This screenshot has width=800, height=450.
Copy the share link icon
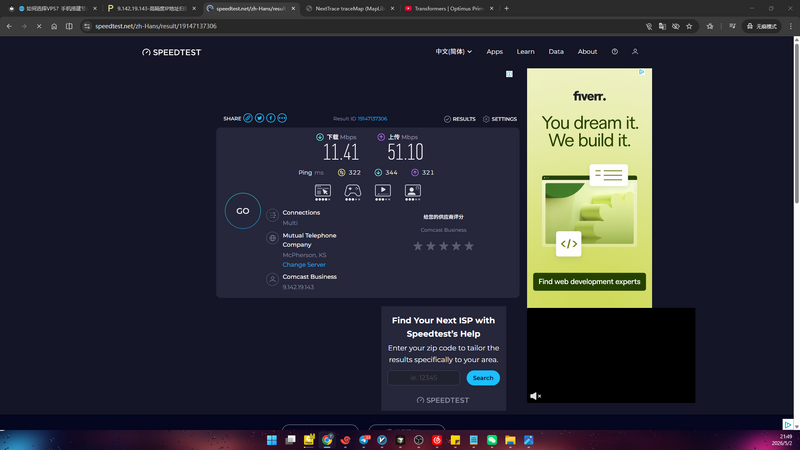[x=247, y=118]
